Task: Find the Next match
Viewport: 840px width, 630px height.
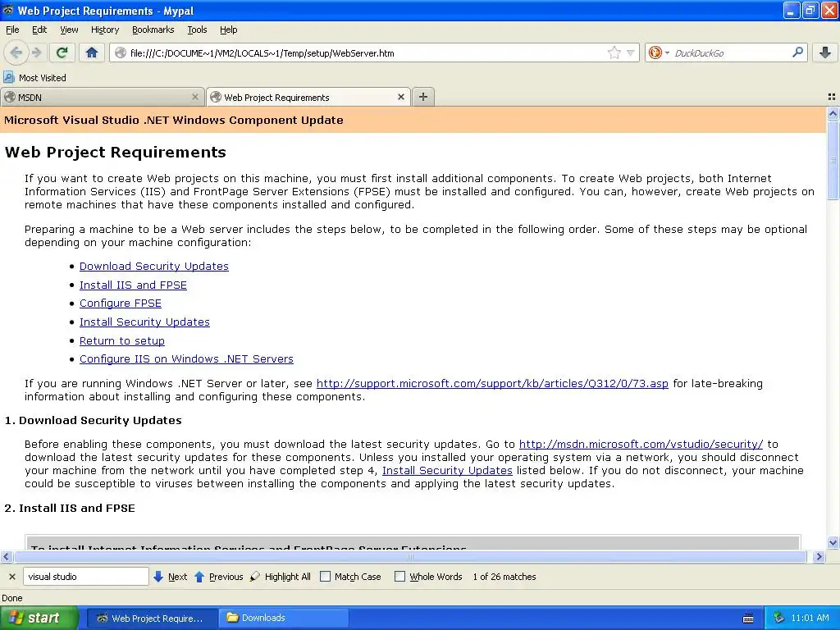Action: (x=170, y=577)
